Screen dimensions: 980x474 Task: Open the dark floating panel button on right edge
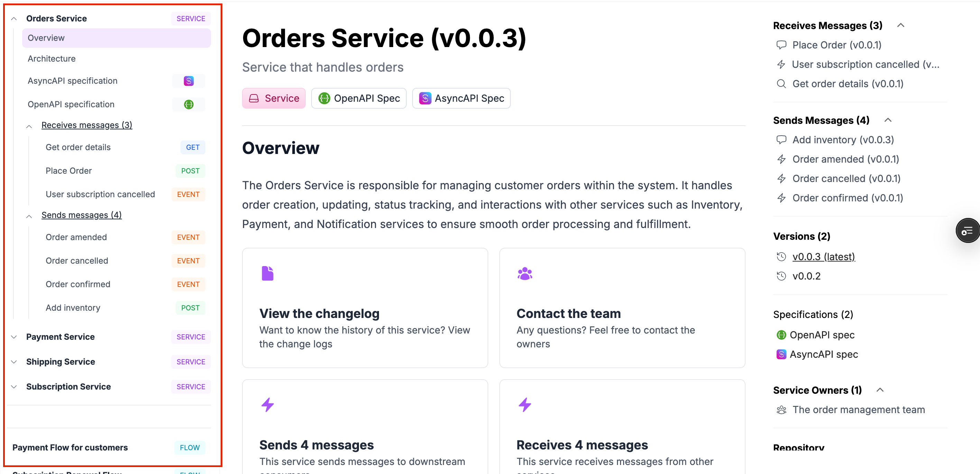(968, 230)
